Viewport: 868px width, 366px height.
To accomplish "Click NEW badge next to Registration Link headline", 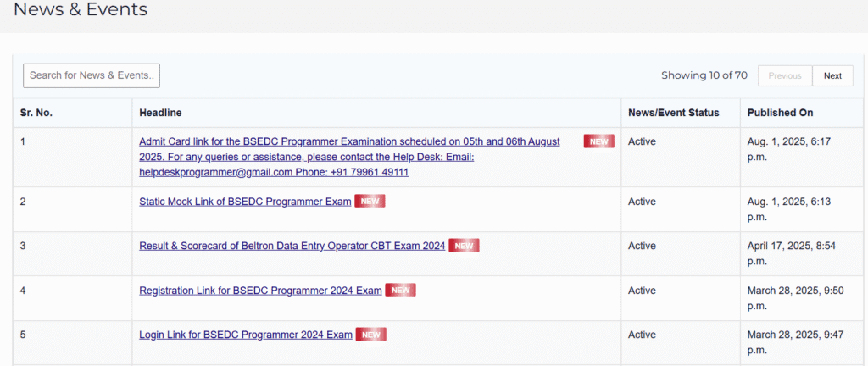I will (x=400, y=291).
